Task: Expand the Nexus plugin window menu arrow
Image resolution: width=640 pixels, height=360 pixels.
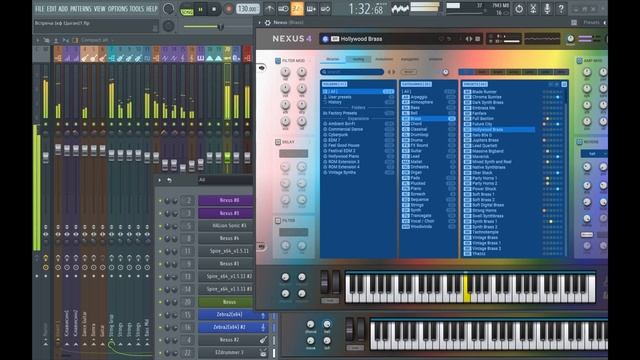Action: (260, 22)
